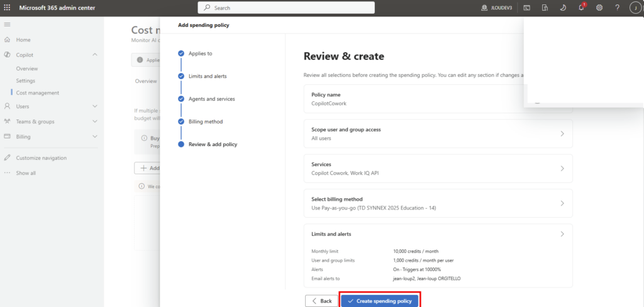This screenshot has width=644, height=307.
Task: Expand chevron on Scope user card
Action: pyautogui.click(x=562, y=133)
